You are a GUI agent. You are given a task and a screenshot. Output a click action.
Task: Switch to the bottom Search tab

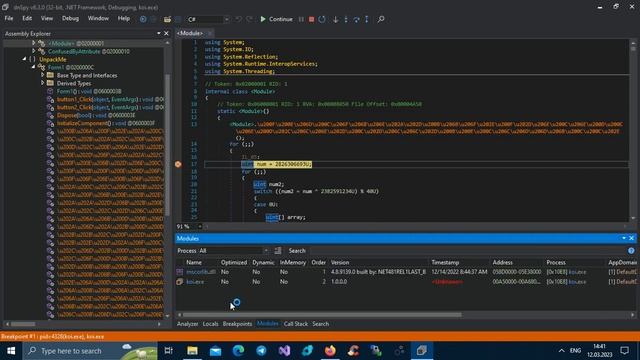(x=321, y=324)
